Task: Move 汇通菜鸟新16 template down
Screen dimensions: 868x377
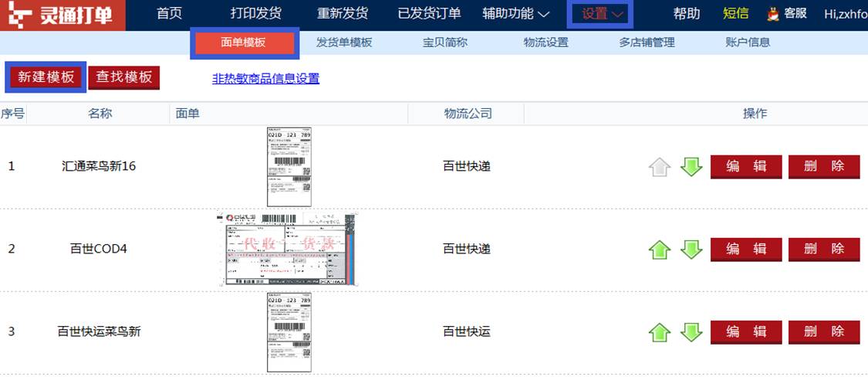Action: [691, 166]
